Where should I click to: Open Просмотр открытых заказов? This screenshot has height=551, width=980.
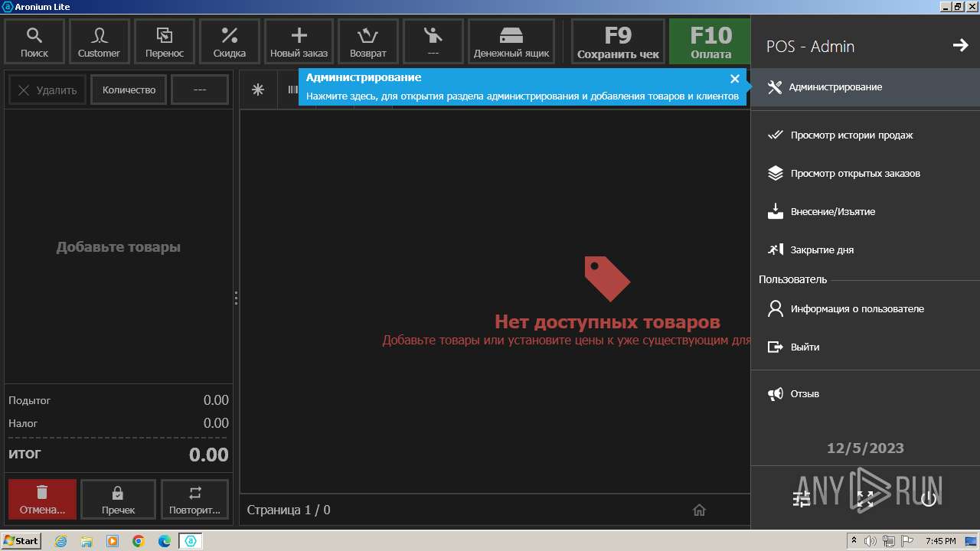pos(865,174)
